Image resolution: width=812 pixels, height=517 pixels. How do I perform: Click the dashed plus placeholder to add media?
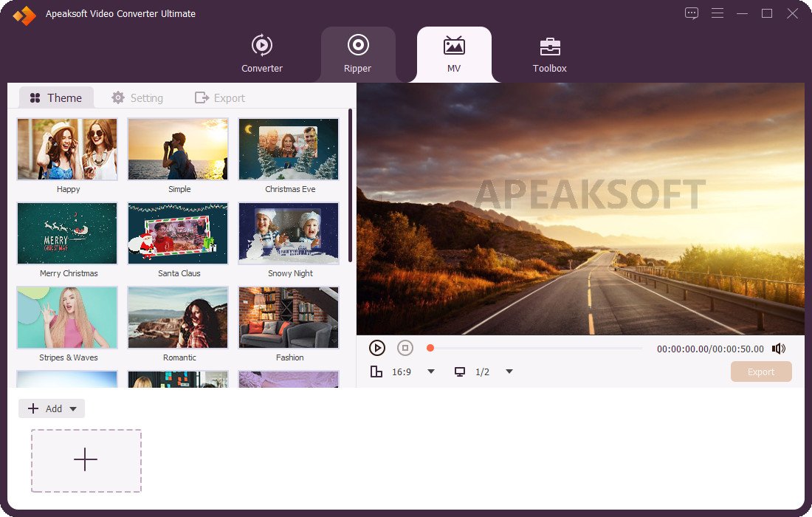86,461
